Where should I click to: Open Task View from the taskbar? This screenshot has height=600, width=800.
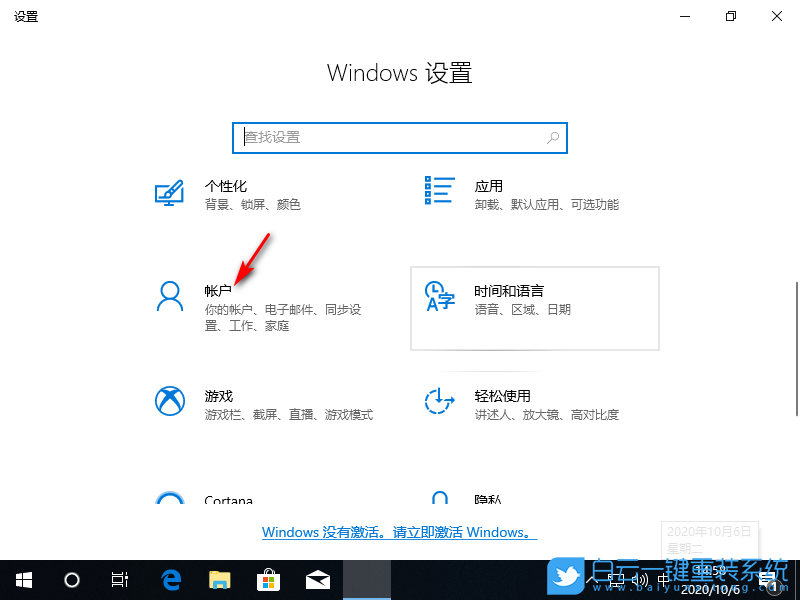120,578
